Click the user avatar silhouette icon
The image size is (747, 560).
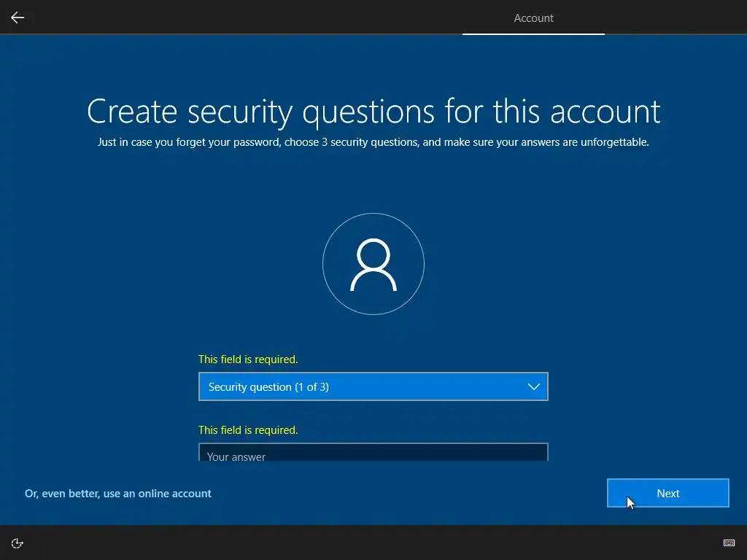pyautogui.click(x=373, y=265)
